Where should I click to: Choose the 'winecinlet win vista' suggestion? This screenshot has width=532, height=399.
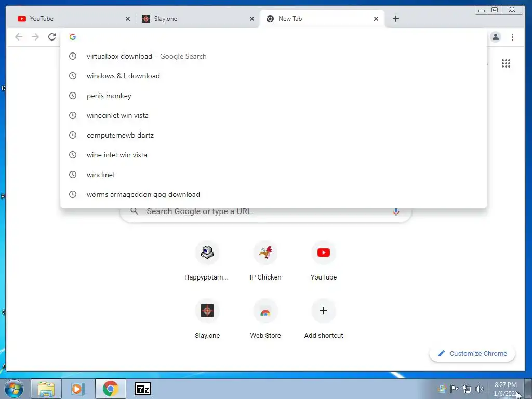click(x=273, y=115)
